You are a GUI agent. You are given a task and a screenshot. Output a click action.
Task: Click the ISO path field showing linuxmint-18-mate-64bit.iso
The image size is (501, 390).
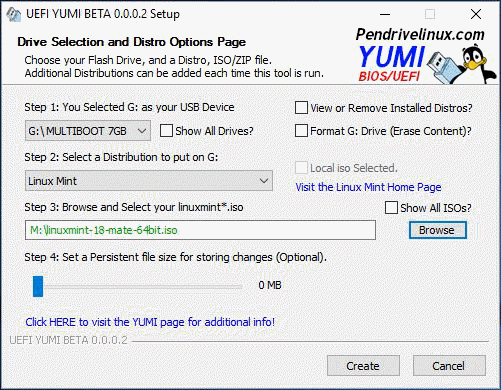pyautogui.click(x=200, y=230)
